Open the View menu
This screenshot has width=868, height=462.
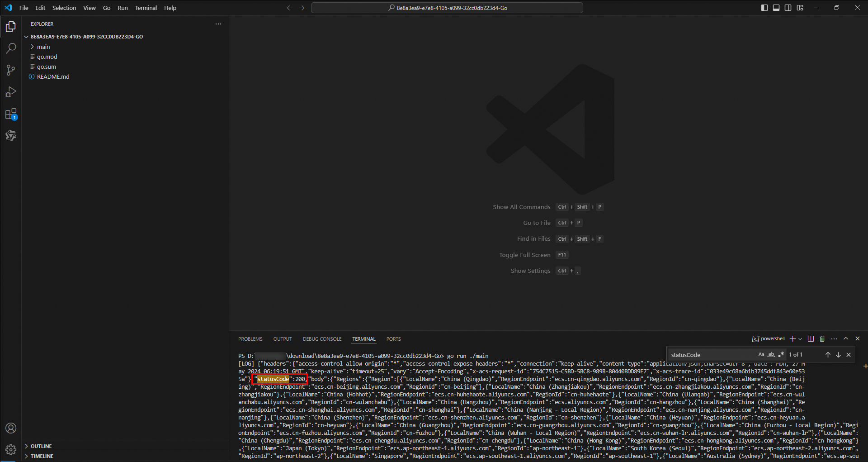(90, 8)
